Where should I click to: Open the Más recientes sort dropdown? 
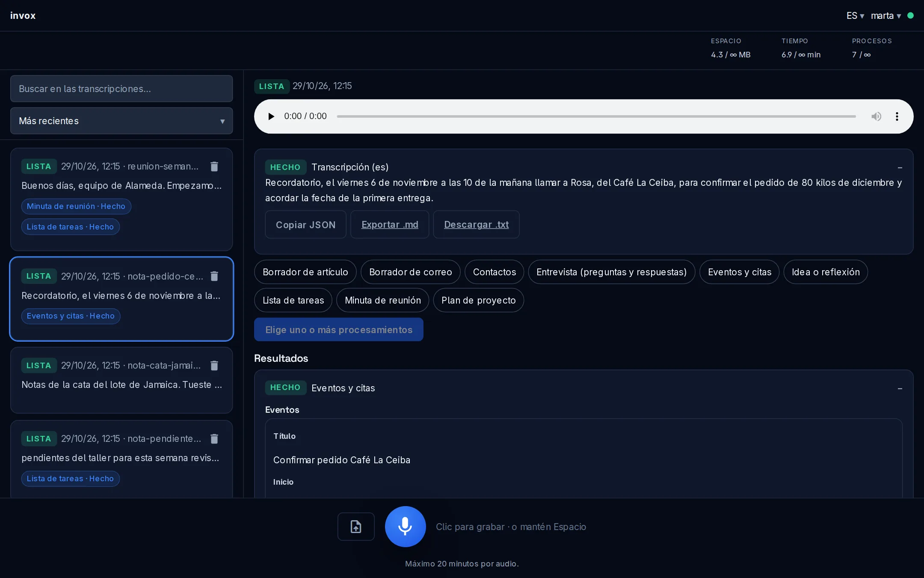click(x=121, y=121)
